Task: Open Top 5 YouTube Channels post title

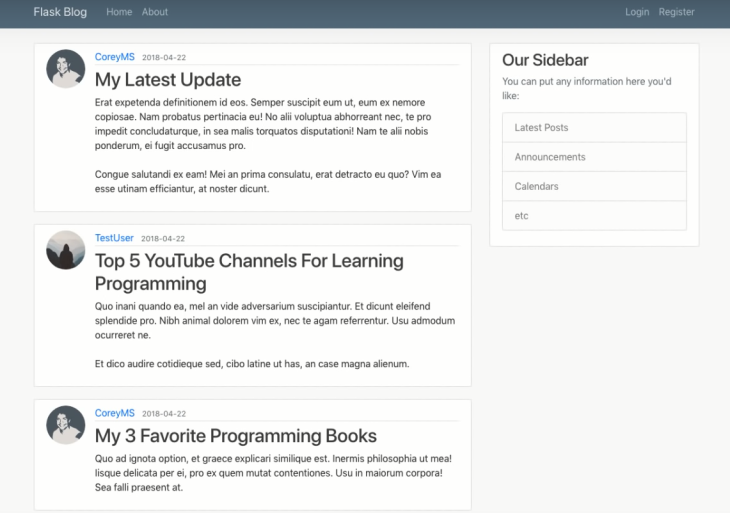Action: tap(249, 272)
